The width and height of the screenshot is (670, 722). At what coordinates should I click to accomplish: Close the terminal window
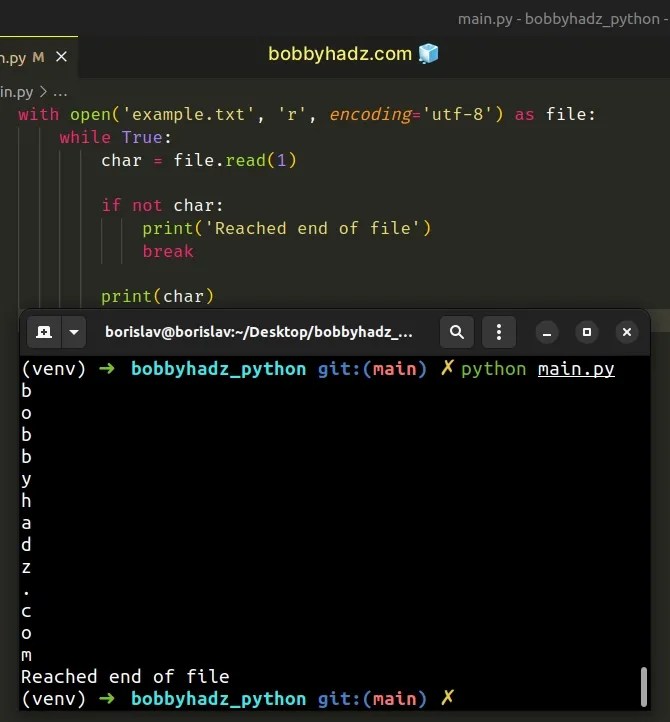coord(627,332)
